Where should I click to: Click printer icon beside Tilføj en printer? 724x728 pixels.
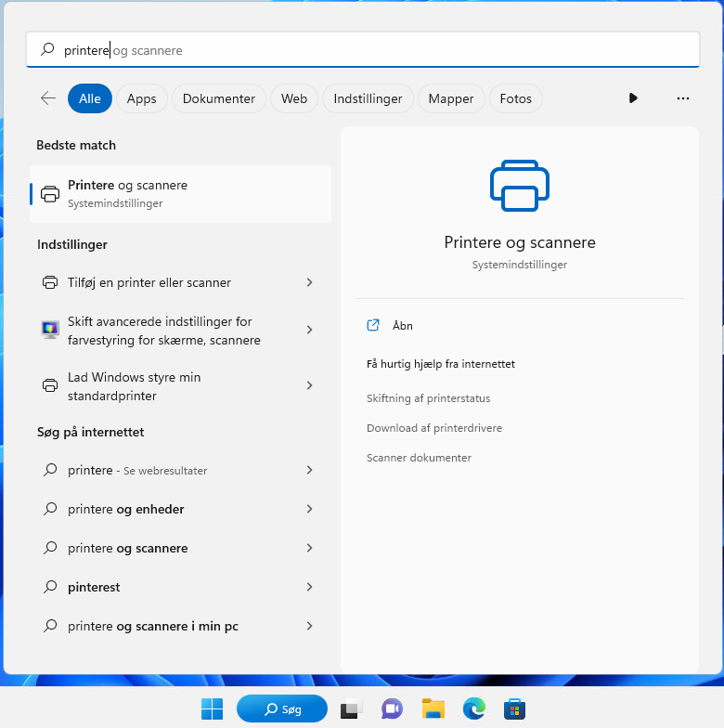50,282
